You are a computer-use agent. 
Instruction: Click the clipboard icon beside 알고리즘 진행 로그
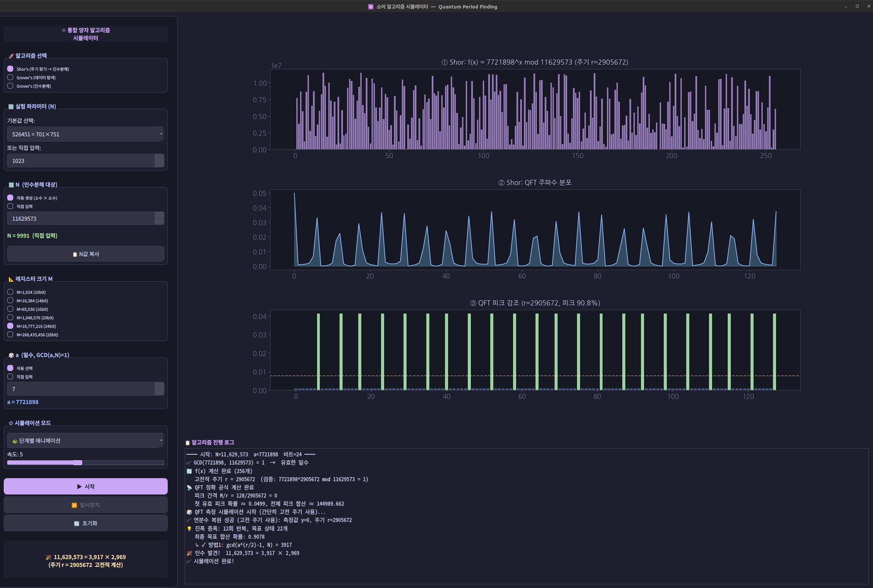[187, 442]
